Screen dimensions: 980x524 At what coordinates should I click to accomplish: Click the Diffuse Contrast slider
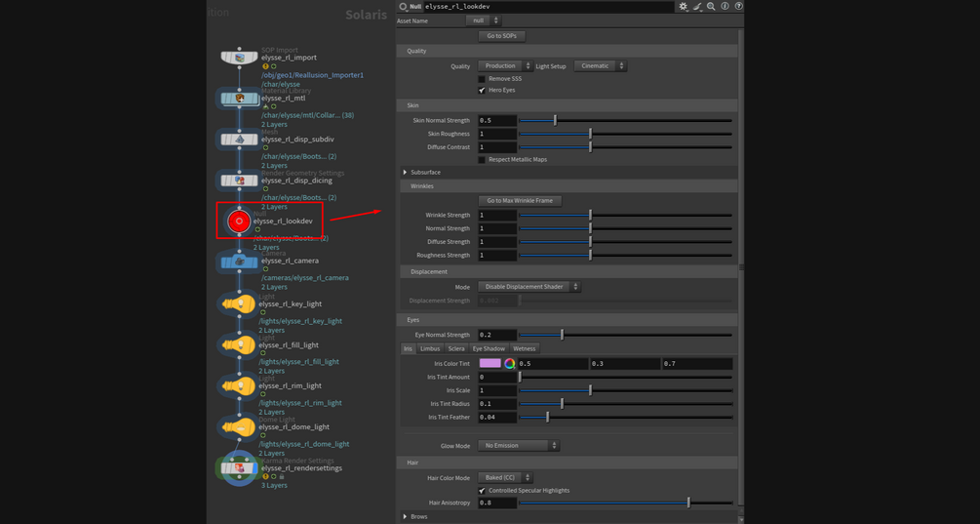click(626, 147)
